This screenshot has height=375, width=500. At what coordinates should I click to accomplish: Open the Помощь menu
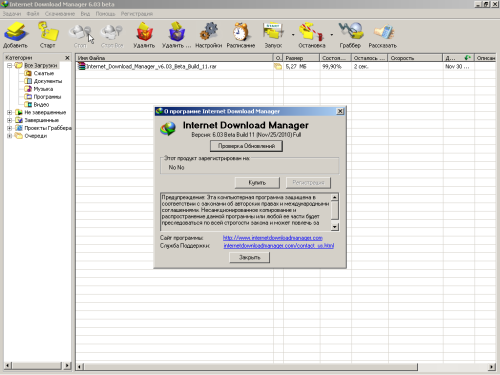pyautogui.click(x=105, y=14)
